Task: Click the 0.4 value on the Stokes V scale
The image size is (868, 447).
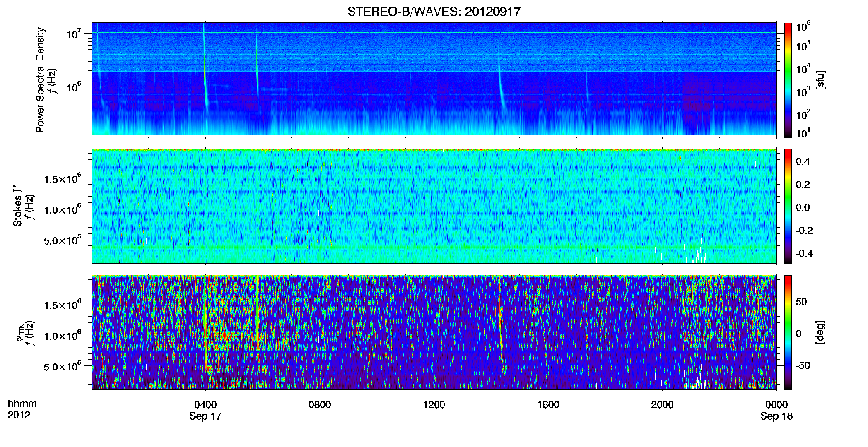Action: tap(803, 162)
